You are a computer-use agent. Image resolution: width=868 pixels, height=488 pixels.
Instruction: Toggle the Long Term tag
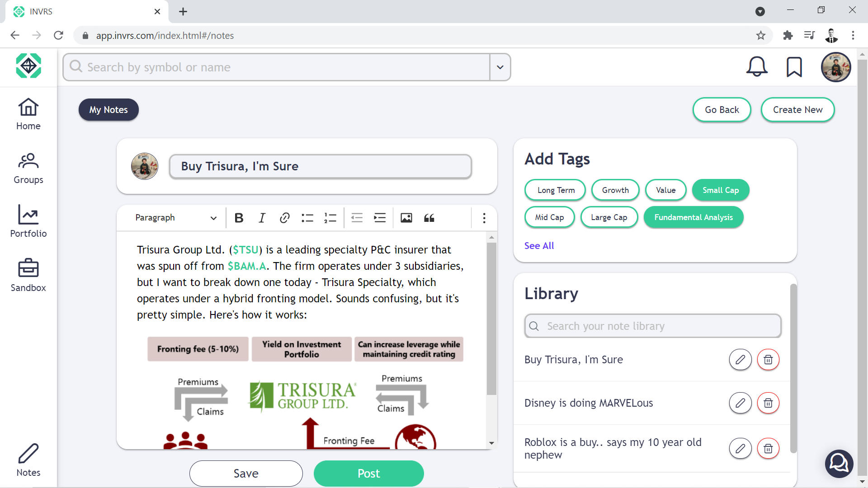pyautogui.click(x=555, y=190)
